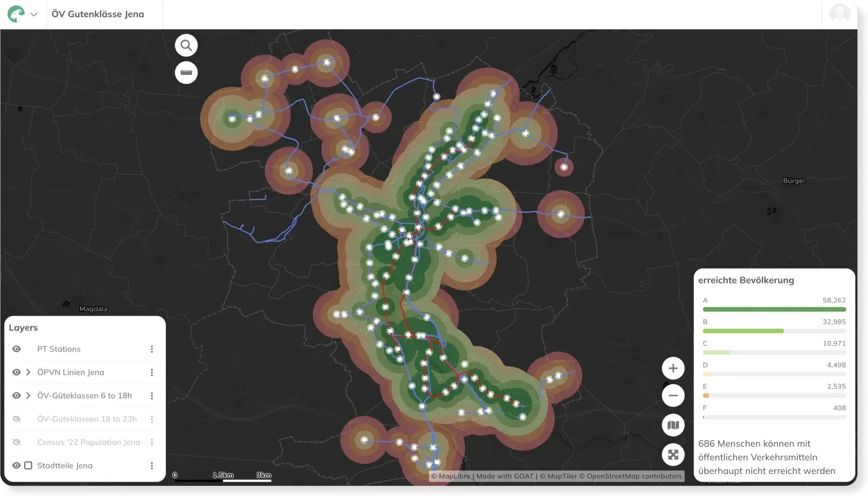This screenshot has height=496, width=868.
Task: Open options menu for Stadtteile Jena
Action: (152, 465)
